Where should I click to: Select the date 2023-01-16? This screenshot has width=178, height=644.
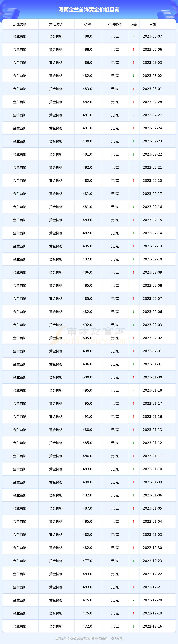click(x=152, y=417)
